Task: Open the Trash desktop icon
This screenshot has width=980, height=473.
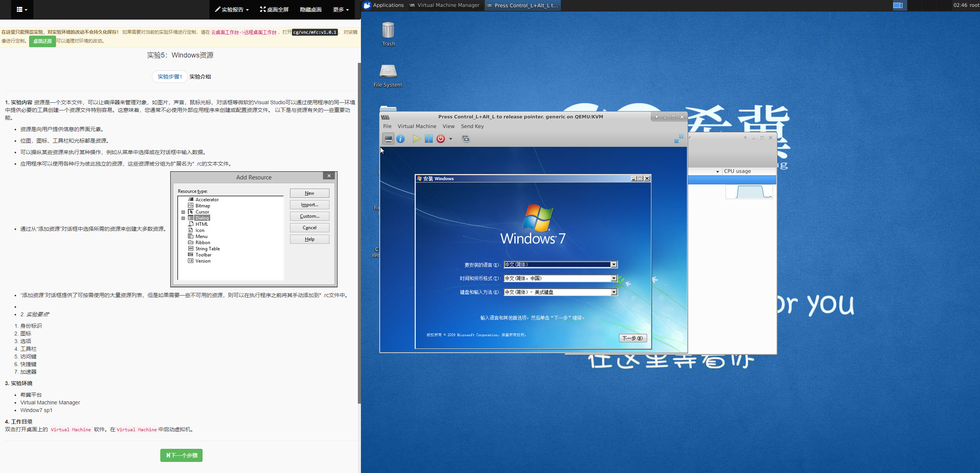Action: pyautogui.click(x=388, y=34)
